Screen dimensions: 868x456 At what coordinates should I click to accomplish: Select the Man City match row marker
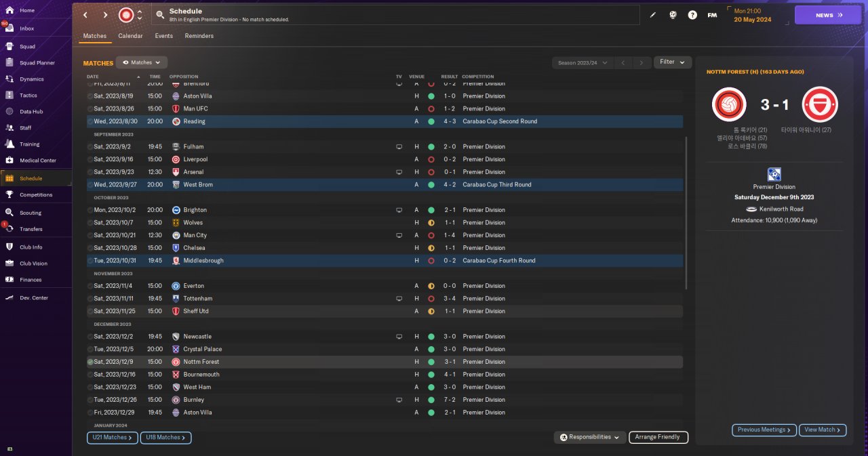(90, 235)
